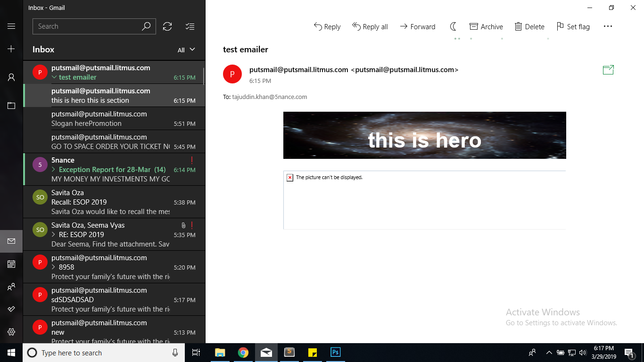Choose Reply all
The image size is (644, 362).
click(370, 27)
